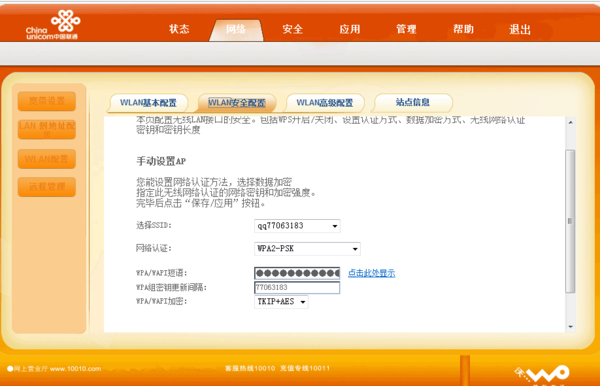The height and width of the screenshot is (386, 600).
Task: Switch to the WLAN高级配置 tab
Action: (x=325, y=103)
